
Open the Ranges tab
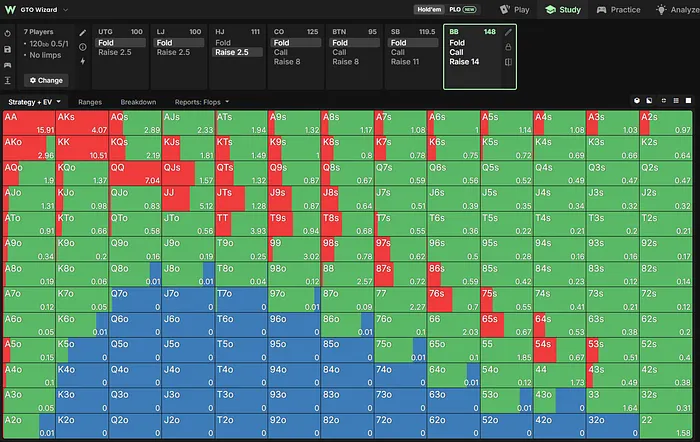click(x=90, y=102)
